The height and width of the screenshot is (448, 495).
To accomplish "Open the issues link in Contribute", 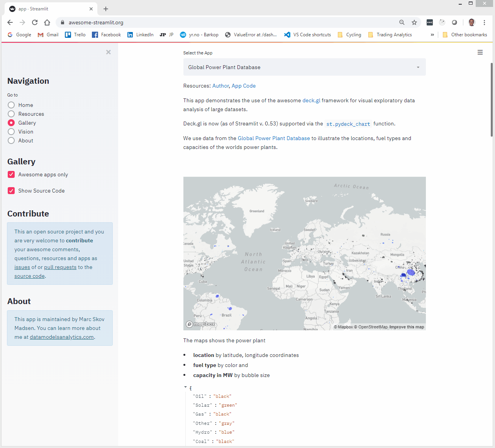I will [22, 267].
